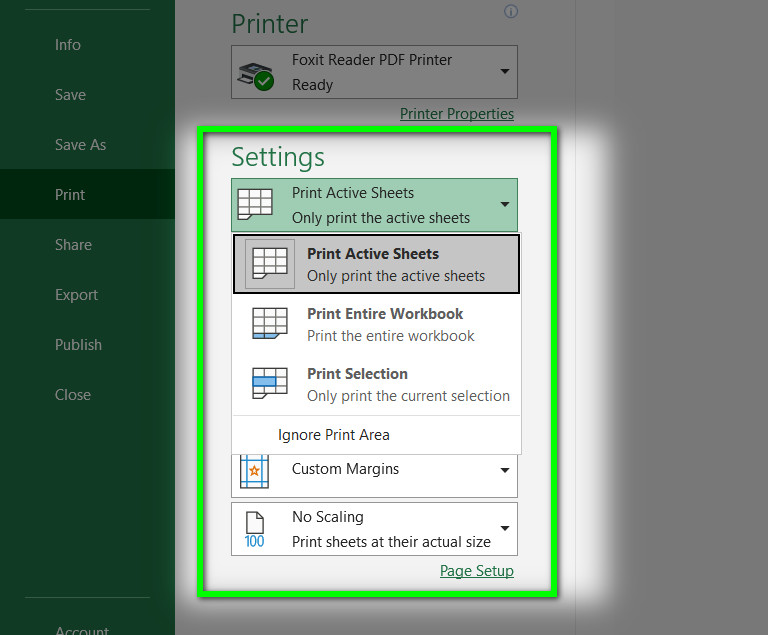Open the Custom Margins dropdown arrow
Image resolution: width=768 pixels, height=635 pixels.
(x=505, y=470)
